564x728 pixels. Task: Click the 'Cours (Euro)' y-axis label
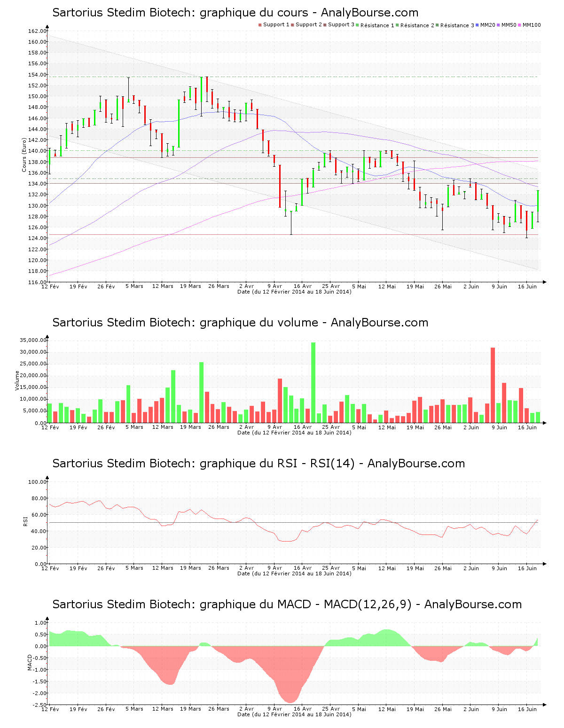pos(24,155)
